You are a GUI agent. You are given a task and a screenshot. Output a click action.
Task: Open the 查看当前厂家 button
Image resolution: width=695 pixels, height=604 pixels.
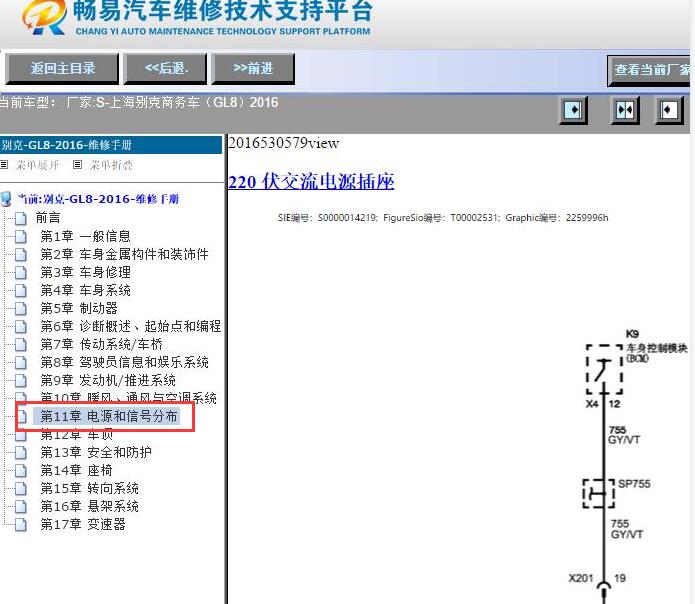click(649, 70)
